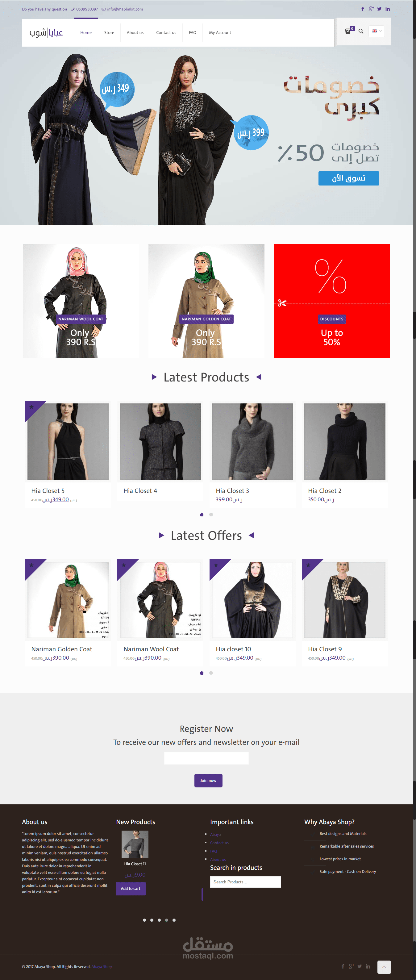Viewport: 416px width, 980px height.
Task: Click the search magnifier icon in header
Action: click(361, 31)
